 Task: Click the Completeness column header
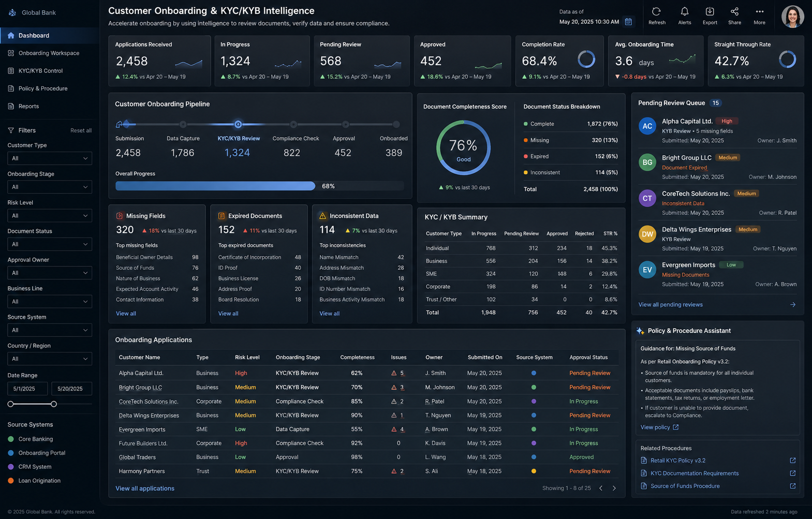coord(357,358)
